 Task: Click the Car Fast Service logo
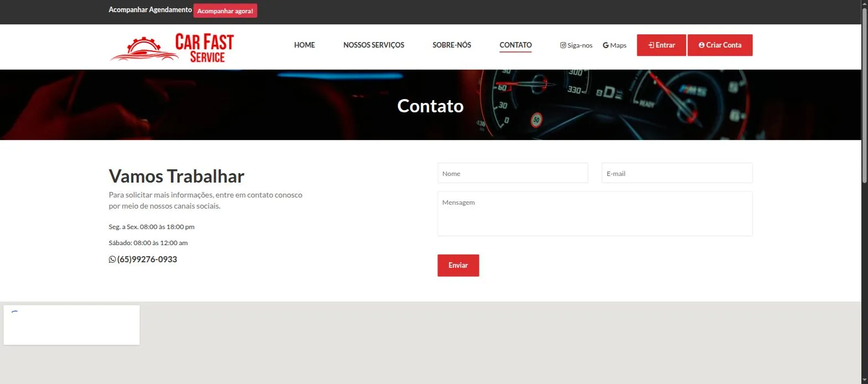click(x=172, y=48)
